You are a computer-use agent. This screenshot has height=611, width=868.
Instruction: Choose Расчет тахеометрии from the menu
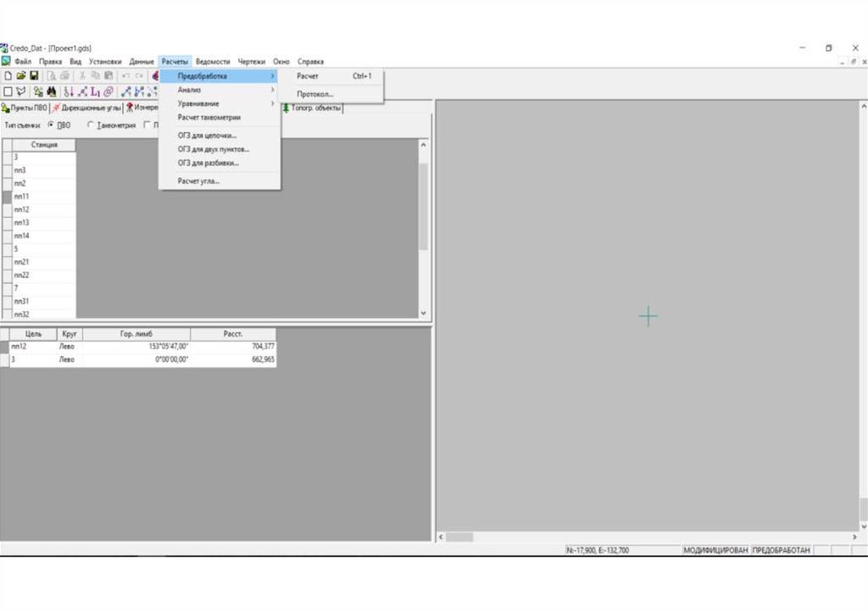point(209,118)
